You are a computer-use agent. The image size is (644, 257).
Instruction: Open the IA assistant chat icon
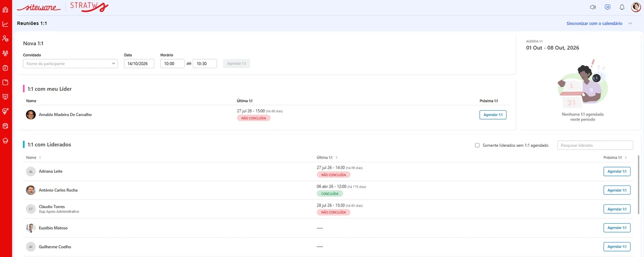[x=608, y=8]
